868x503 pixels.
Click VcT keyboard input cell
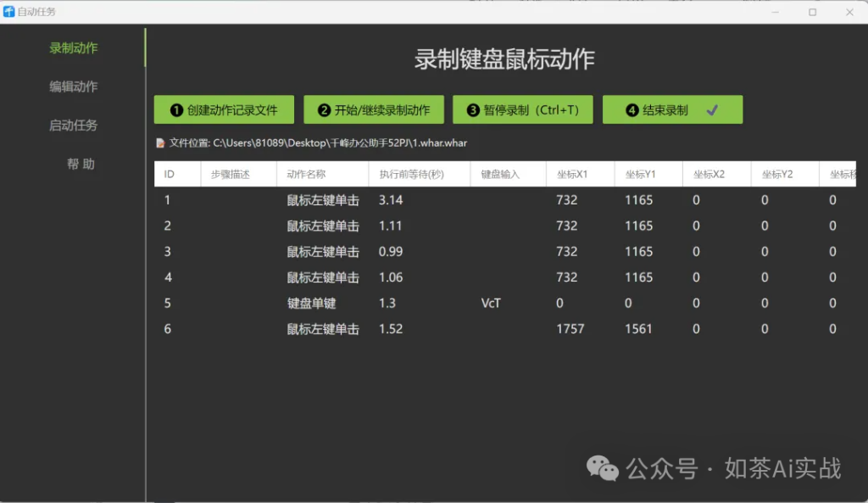point(491,303)
